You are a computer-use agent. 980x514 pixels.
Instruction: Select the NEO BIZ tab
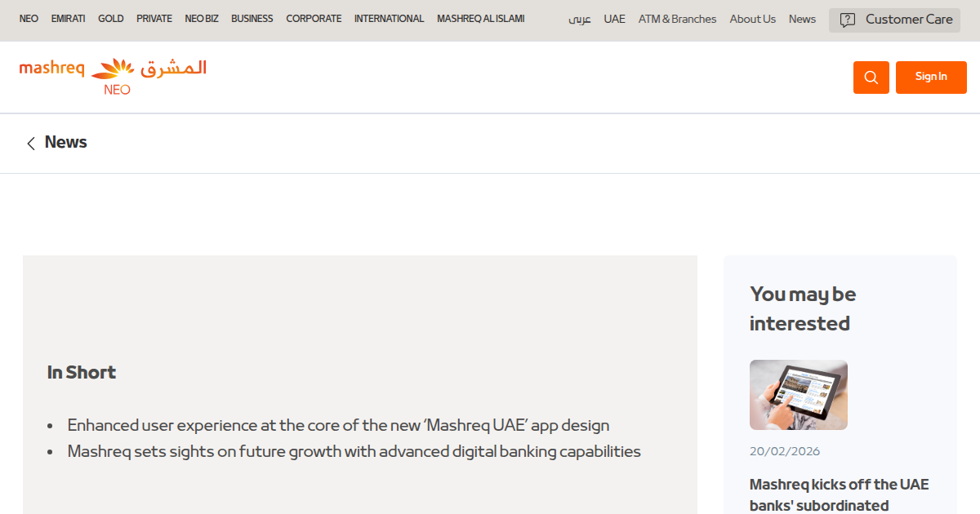pos(201,19)
